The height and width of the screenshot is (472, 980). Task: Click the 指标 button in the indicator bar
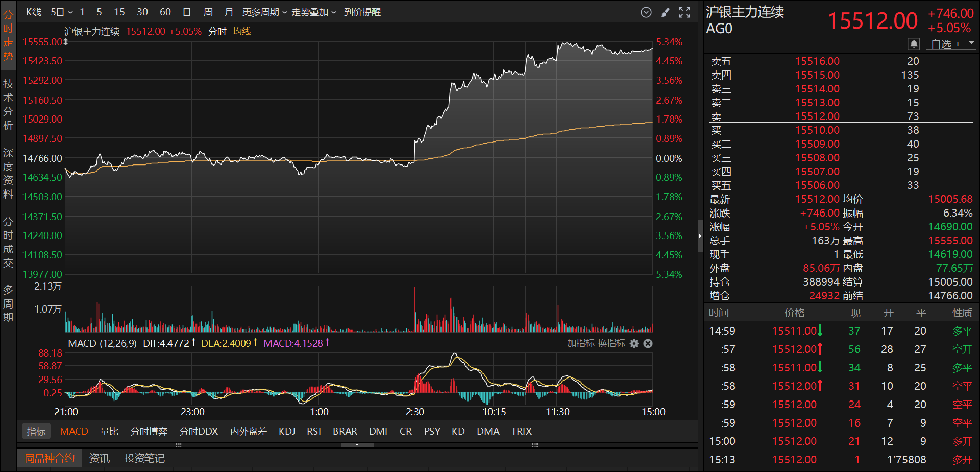(36, 432)
